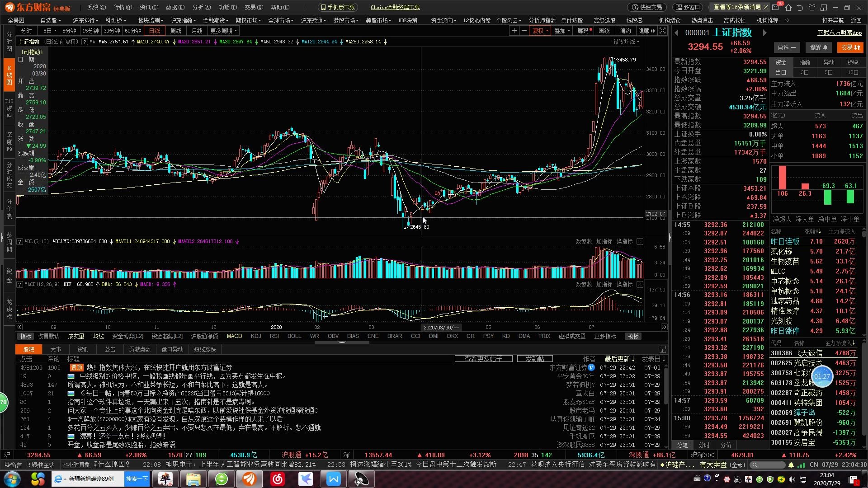Image resolution: width=868 pixels, height=488 pixels.
Task: Expand the 复权 dropdown
Action: 540,31
